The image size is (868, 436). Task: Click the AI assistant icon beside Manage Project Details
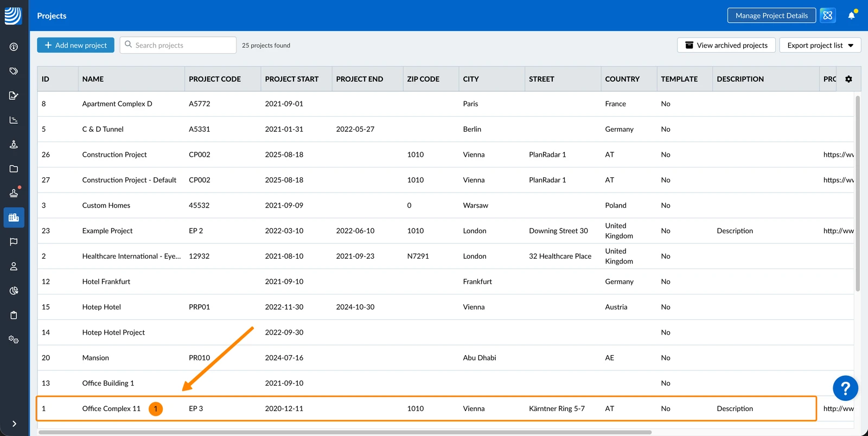[827, 15]
